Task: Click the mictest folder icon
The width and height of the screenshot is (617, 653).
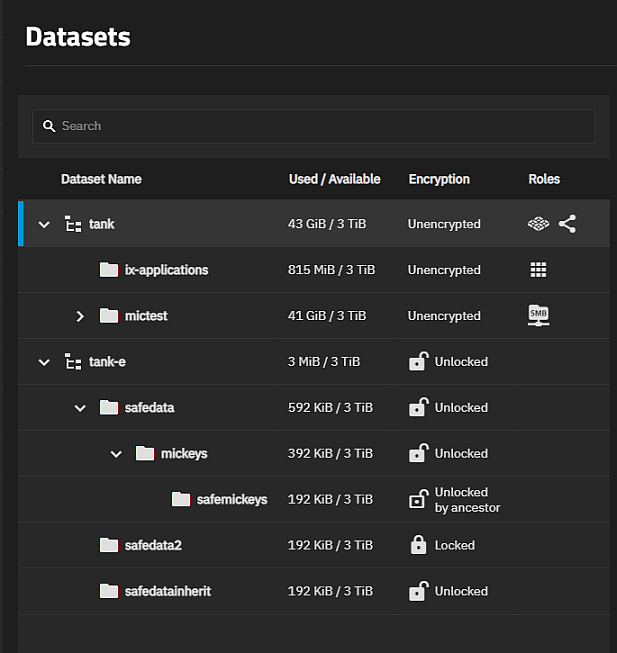Action: tap(109, 315)
